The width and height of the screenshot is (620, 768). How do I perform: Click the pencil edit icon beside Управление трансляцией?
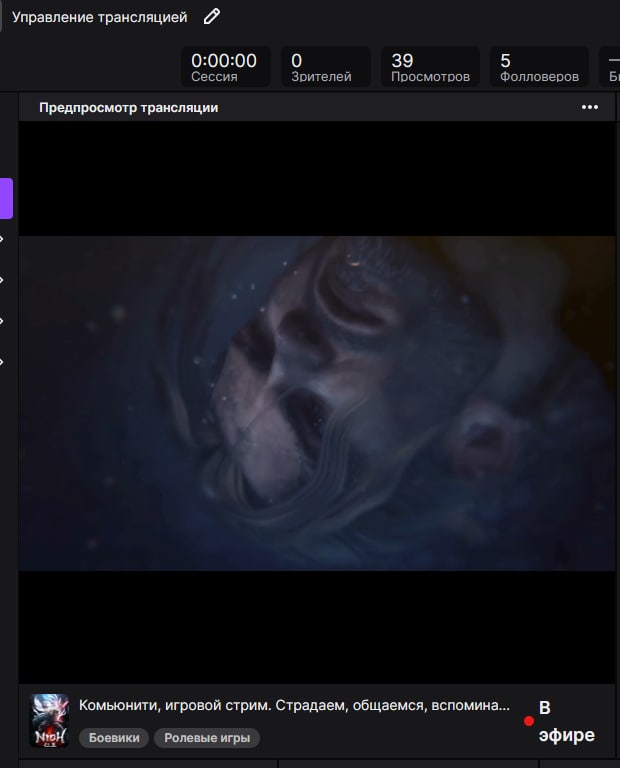[x=212, y=17]
